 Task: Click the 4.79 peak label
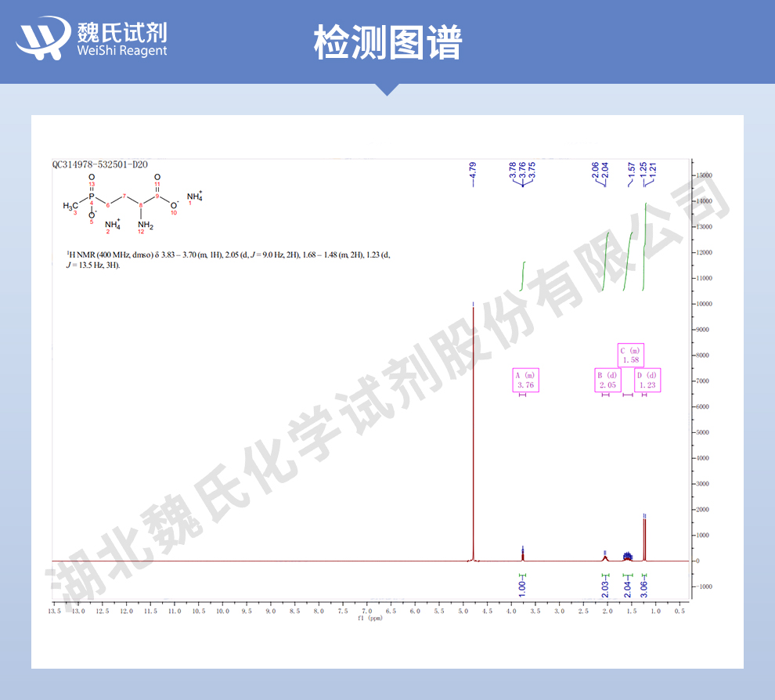pyautogui.click(x=473, y=171)
